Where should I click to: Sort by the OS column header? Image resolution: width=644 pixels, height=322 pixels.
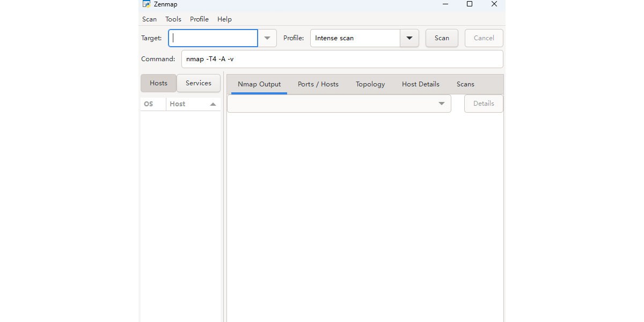point(153,104)
